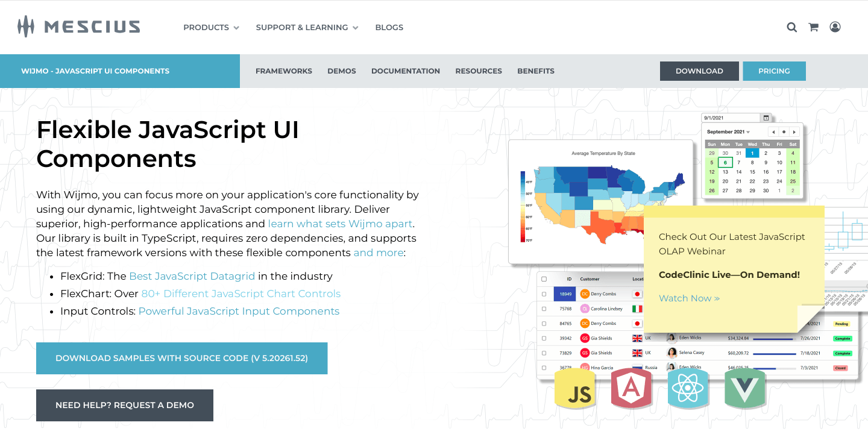Click the Wijmo - JavaScript UI Components title
The width and height of the screenshot is (868, 434).
click(95, 71)
